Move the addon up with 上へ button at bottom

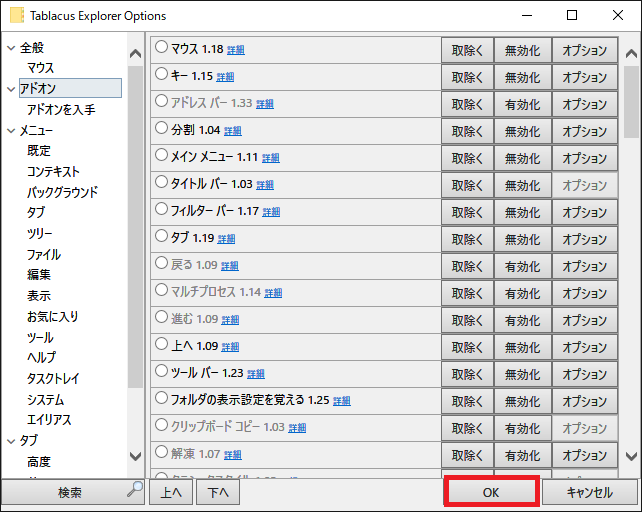point(171,492)
